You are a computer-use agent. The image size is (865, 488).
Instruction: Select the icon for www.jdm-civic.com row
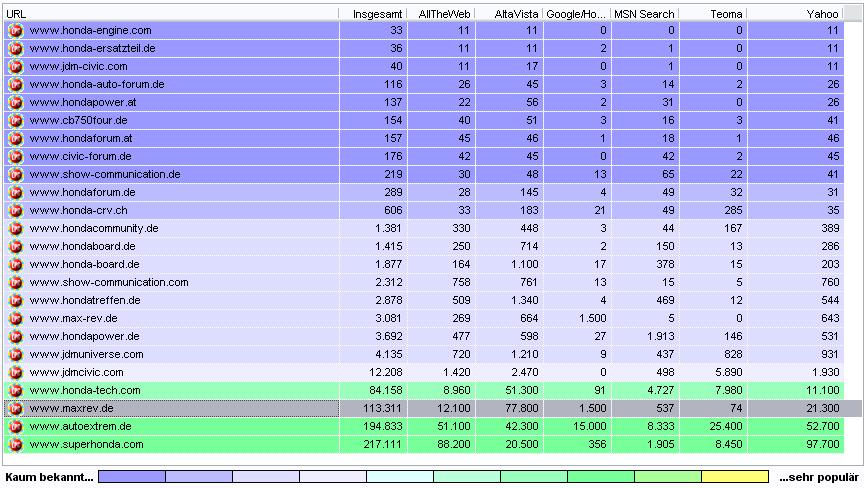point(15,67)
